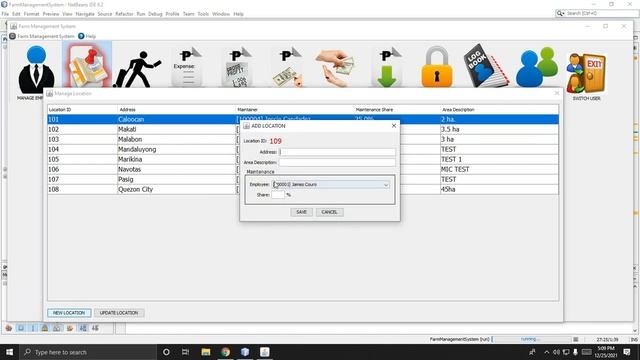The height and width of the screenshot is (360, 640).
Task: Click the Maintenance Share column header
Action: click(396, 110)
